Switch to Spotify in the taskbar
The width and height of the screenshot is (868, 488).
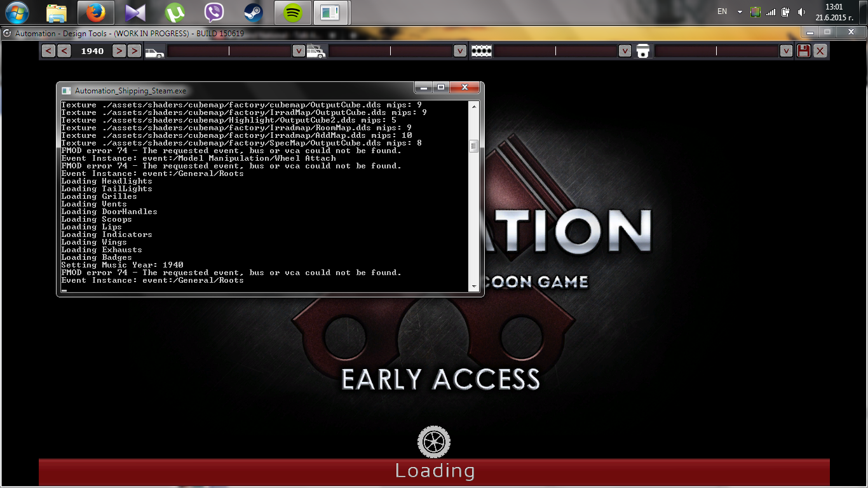pos(292,12)
